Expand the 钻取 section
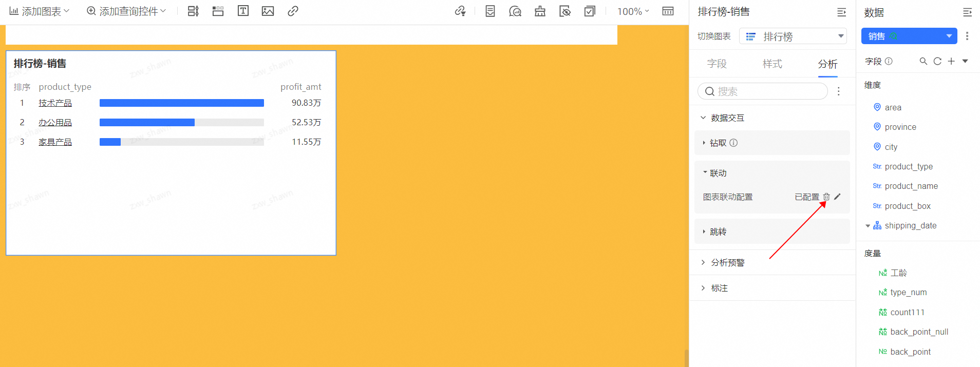Image resolution: width=980 pixels, height=367 pixels. click(x=718, y=143)
